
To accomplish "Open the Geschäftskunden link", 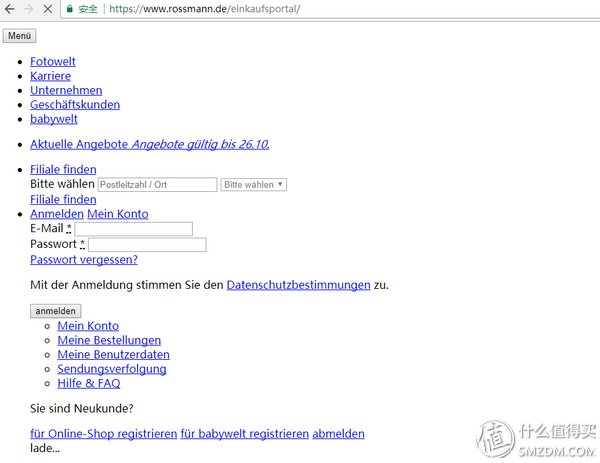I will tap(75, 105).
